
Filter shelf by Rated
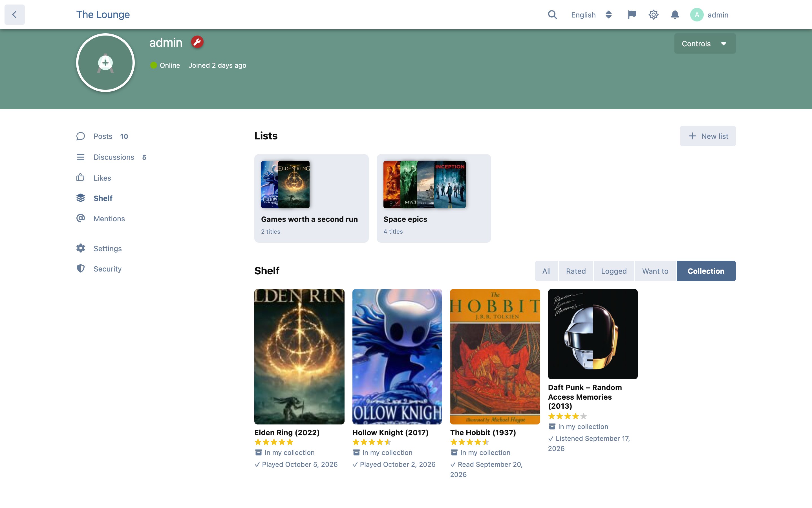(575, 271)
